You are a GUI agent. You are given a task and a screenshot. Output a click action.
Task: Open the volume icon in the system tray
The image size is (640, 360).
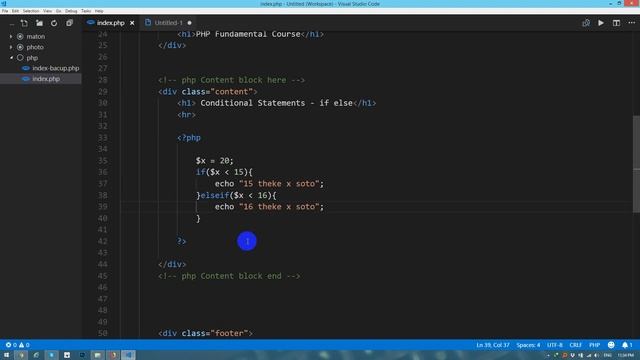coord(596,356)
